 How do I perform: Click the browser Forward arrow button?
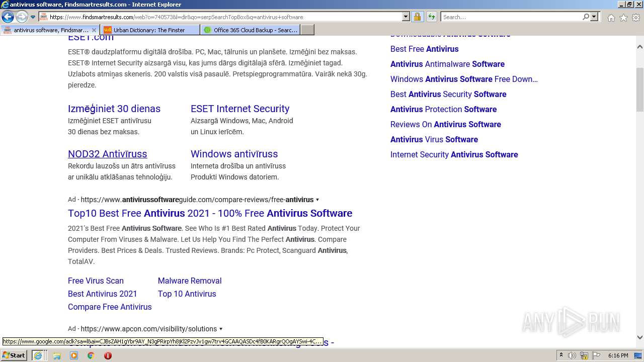click(x=22, y=17)
